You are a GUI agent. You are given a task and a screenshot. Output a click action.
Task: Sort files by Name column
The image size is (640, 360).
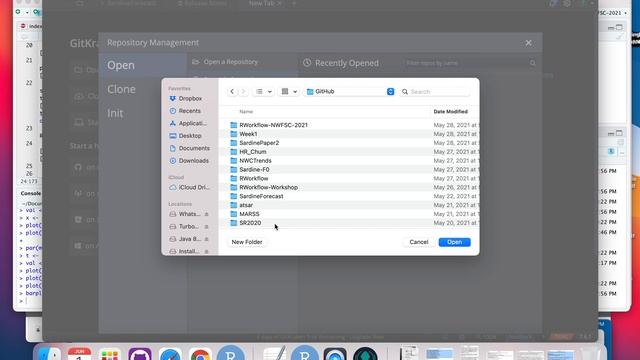[x=246, y=111]
